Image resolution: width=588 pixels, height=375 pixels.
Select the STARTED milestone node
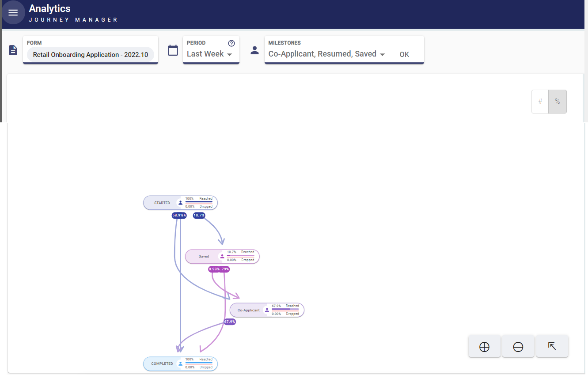[180, 203]
